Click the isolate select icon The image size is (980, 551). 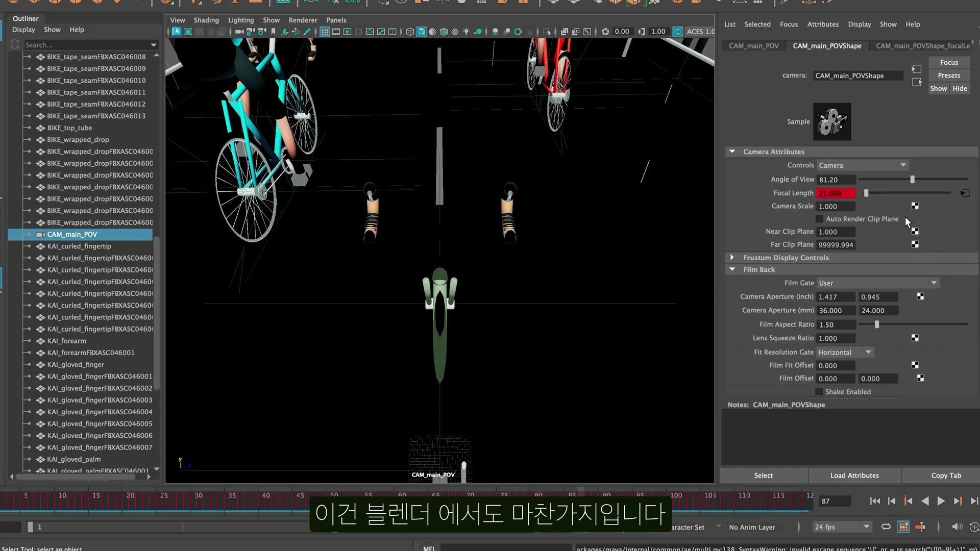click(x=547, y=32)
